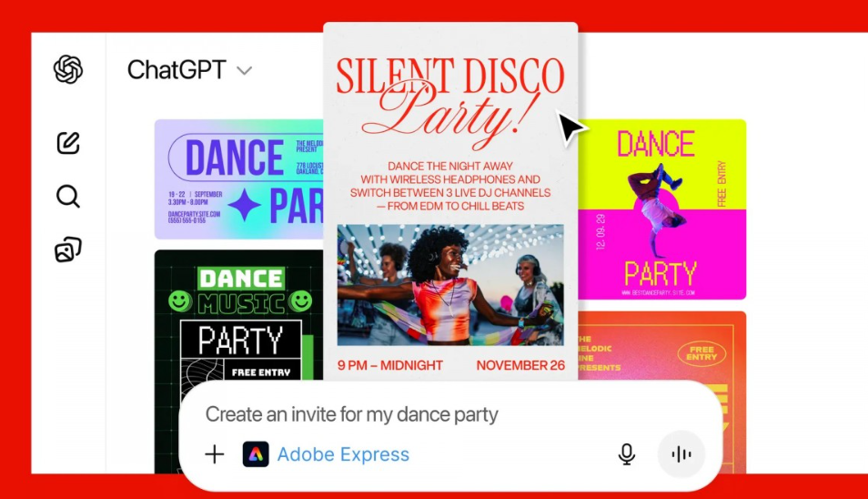The image size is (868, 499).
Task: Click the Adobe Express app logo icon
Action: coord(256,454)
